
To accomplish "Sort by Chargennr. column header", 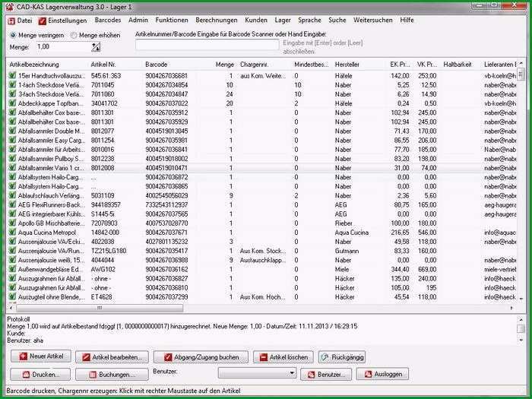I will coord(264,65).
